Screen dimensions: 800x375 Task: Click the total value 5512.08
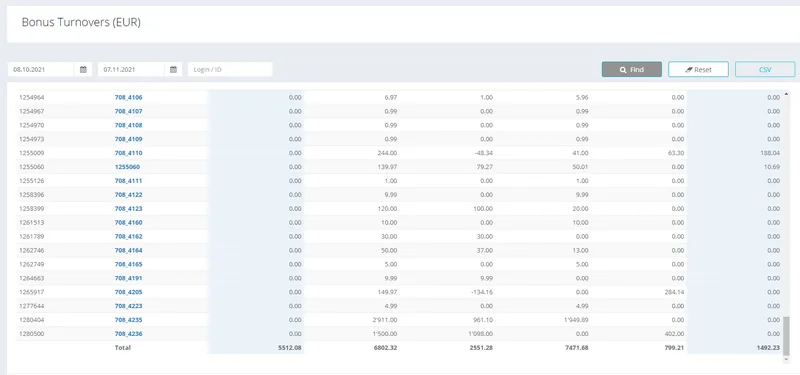coord(290,348)
